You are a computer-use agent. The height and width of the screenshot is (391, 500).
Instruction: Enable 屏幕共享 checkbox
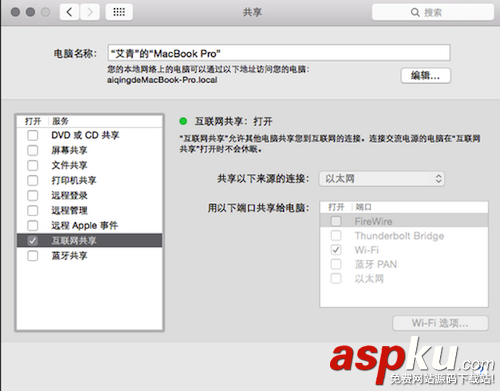click(x=33, y=150)
